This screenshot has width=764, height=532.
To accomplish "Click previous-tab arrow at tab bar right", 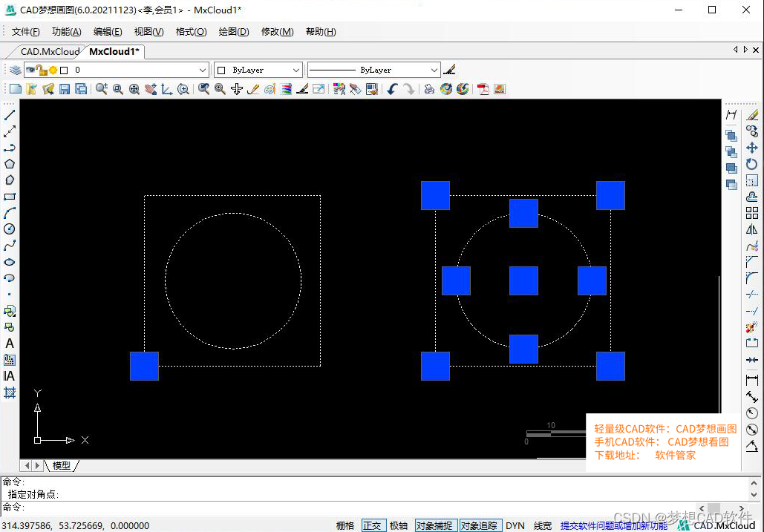I will (736, 49).
